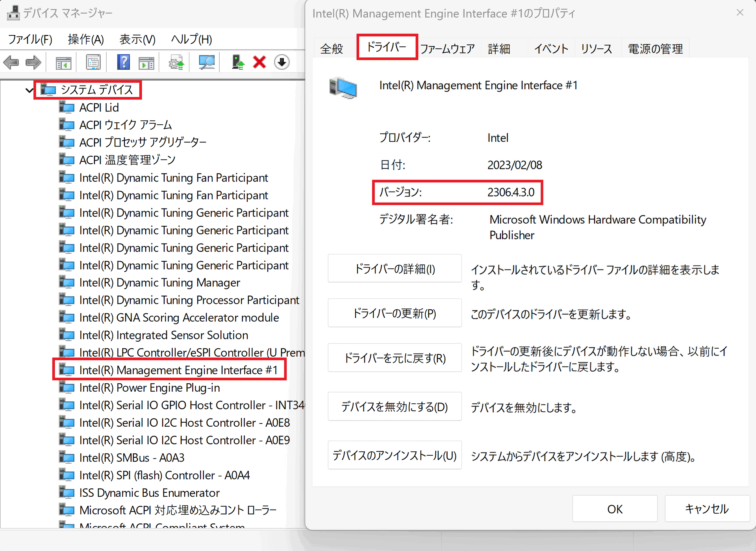Image resolution: width=756 pixels, height=551 pixels.
Task: Switch to the イベント tab
Action: (x=551, y=49)
